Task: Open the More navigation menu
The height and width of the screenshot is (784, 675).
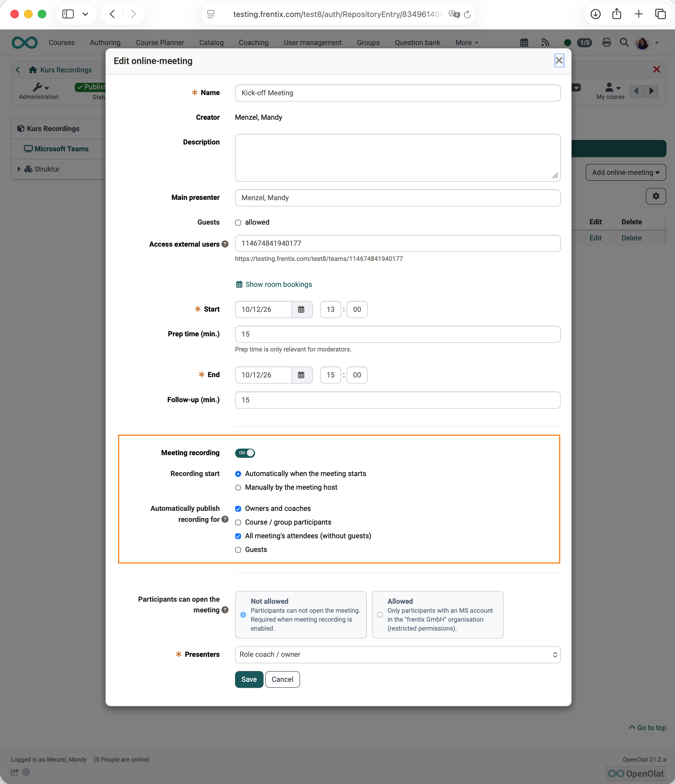Action: 466,43
